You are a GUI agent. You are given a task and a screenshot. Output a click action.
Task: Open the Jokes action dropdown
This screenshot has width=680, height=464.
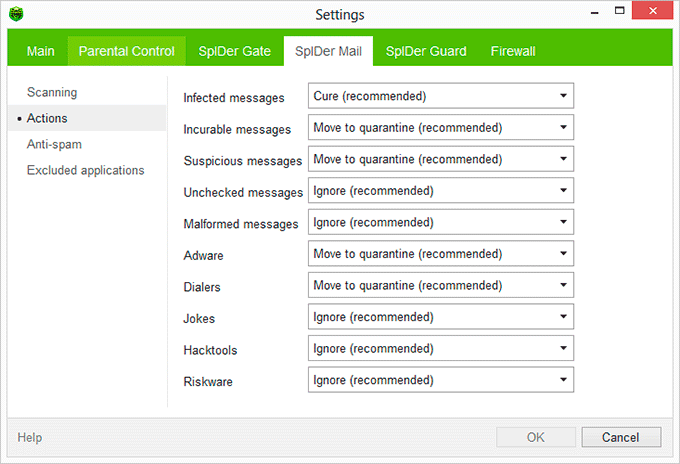point(441,317)
